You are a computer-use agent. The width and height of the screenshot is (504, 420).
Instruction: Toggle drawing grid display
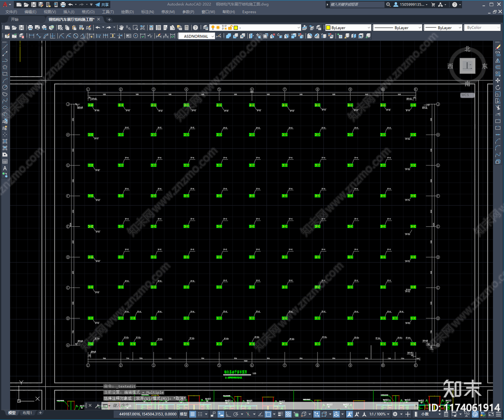pos(192,414)
